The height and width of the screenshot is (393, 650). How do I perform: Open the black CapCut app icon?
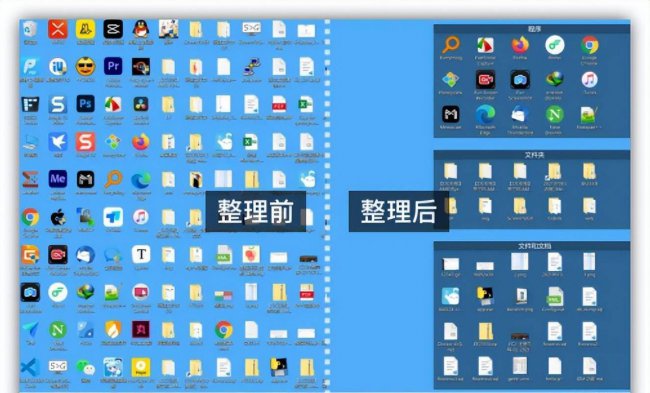(x=113, y=30)
